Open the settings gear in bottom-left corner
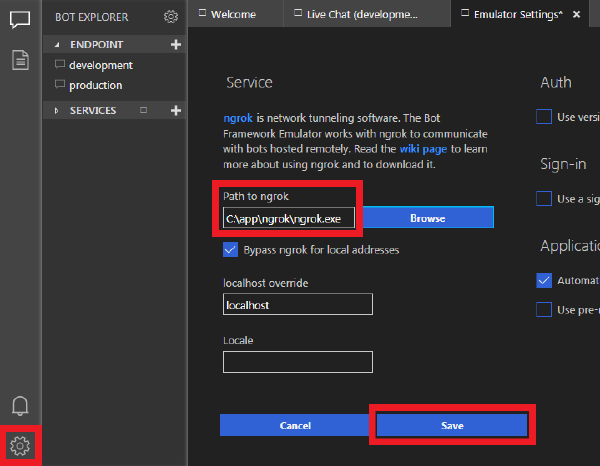The image size is (600, 466). tap(21, 445)
